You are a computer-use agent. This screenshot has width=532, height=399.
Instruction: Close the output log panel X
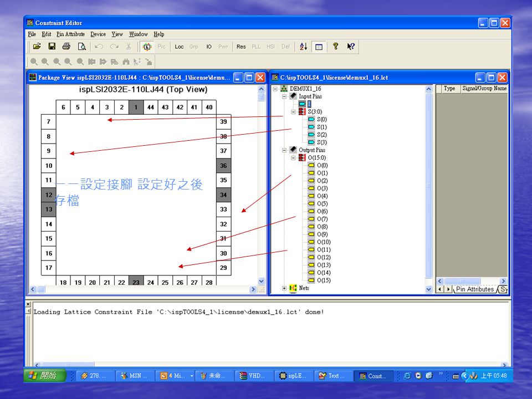click(28, 304)
